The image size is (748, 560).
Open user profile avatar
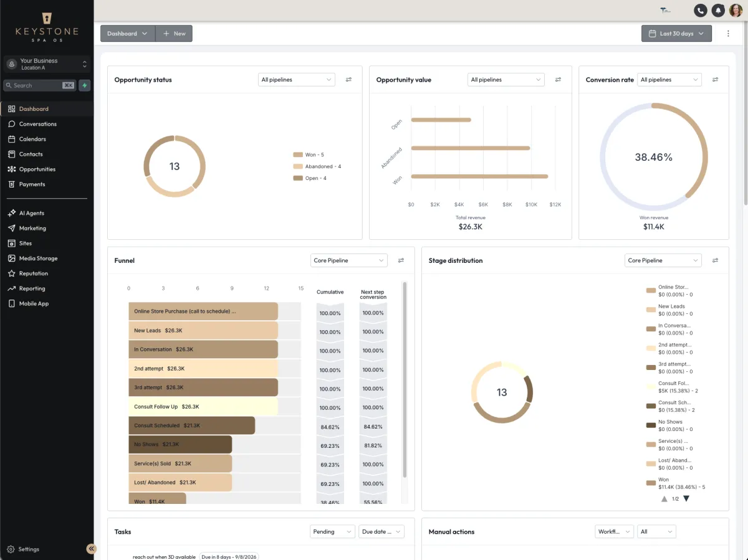736,10
